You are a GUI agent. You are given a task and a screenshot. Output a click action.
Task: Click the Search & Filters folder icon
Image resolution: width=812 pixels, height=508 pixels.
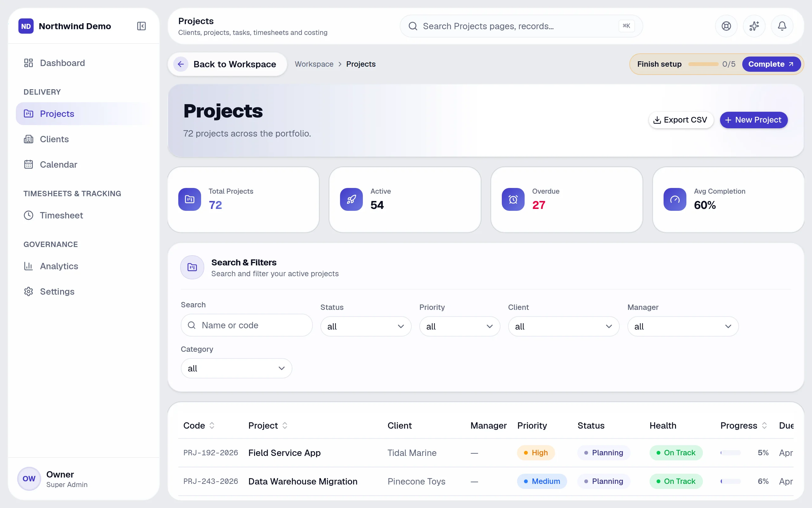(x=192, y=267)
